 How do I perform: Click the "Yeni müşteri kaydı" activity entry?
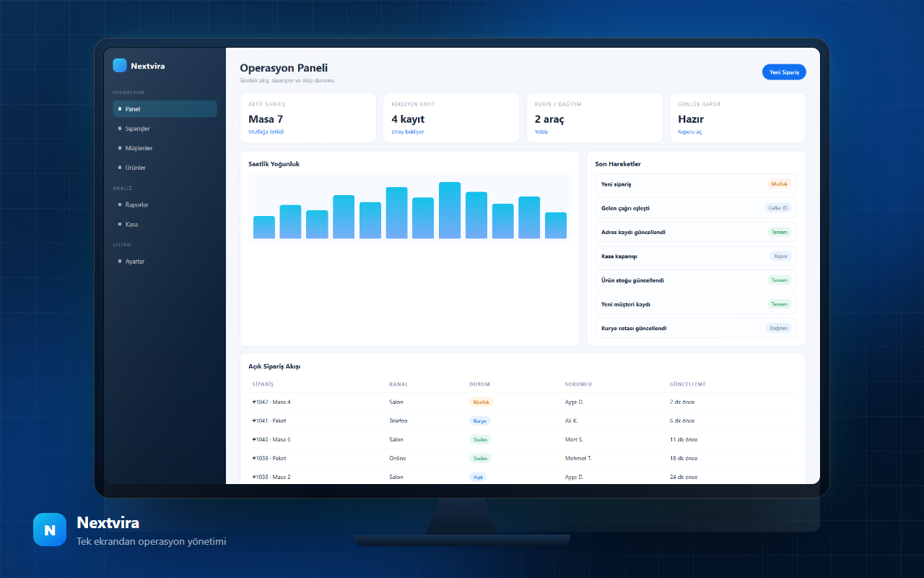pos(696,304)
